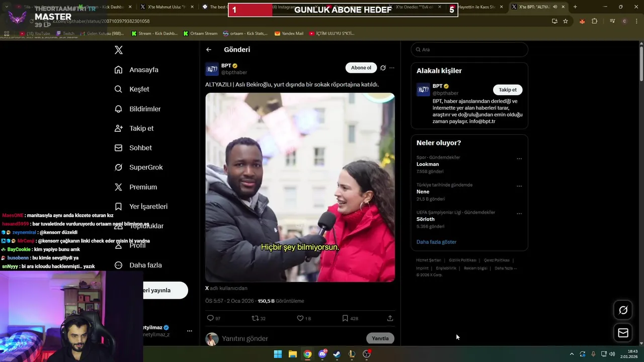This screenshot has height=362, width=644.
Task: Play the street interview video
Action: click(x=300, y=187)
